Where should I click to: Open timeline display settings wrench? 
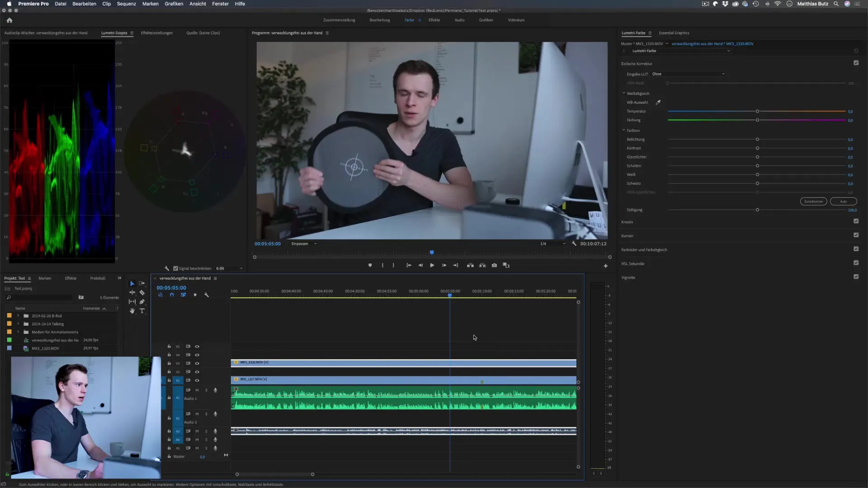click(207, 295)
